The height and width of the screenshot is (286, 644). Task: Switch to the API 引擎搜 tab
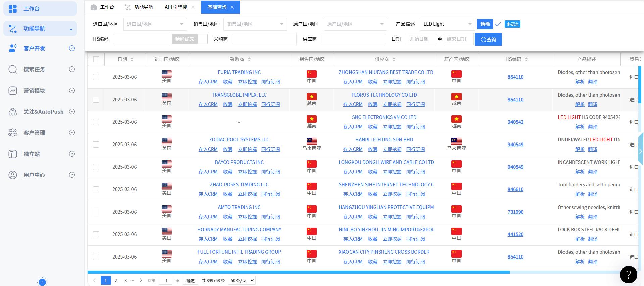pyautogui.click(x=176, y=7)
